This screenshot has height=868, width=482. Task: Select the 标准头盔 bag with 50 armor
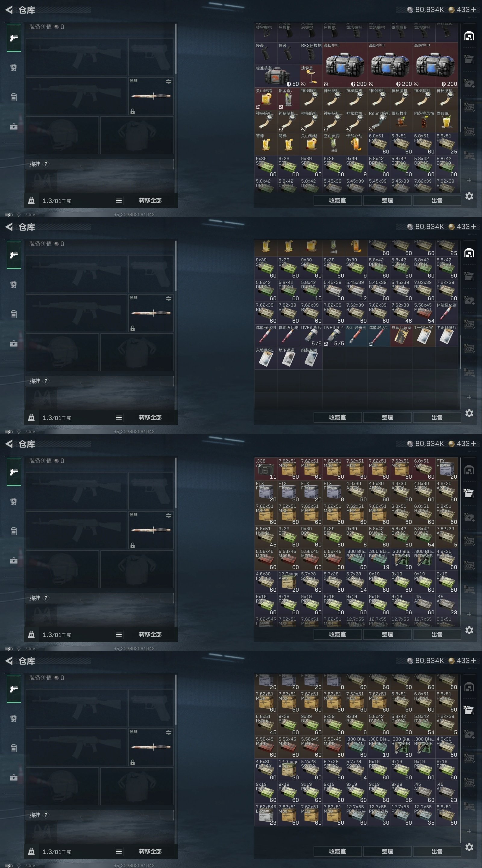coord(277,76)
